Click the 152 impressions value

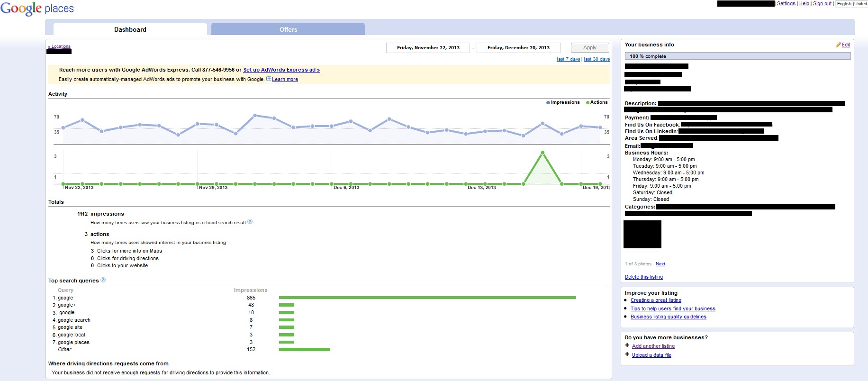251,349
